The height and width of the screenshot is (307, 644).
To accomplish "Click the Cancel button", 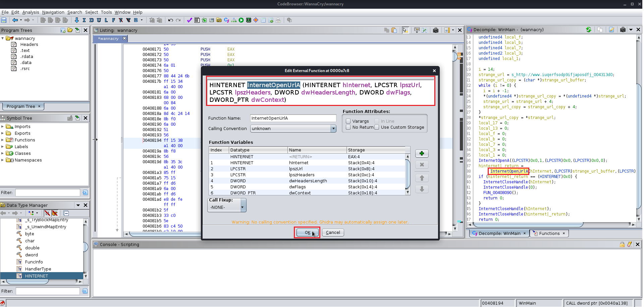I will click(x=333, y=233).
